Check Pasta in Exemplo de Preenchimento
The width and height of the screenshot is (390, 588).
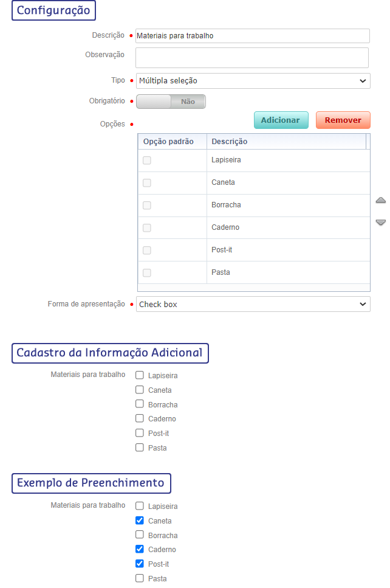point(140,578)
